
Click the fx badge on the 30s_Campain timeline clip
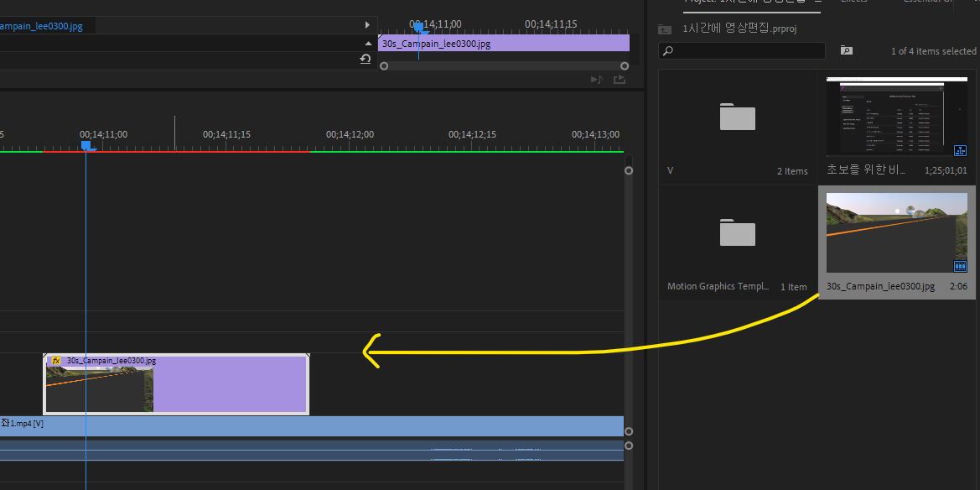coord(56,361)
